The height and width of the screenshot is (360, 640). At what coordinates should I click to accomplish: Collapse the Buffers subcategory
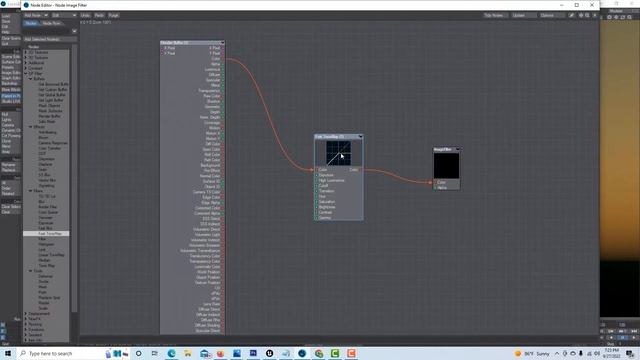(x=31, y=79)
